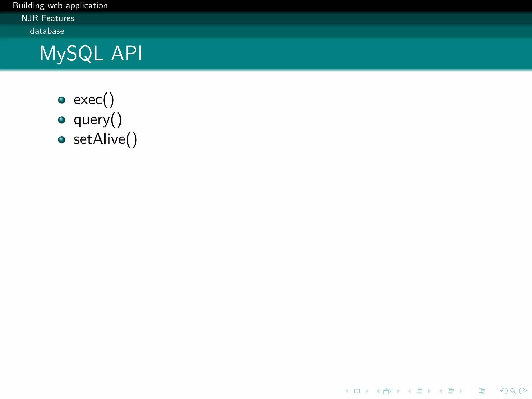Click the 'setAlive()' bullet text
Viewport: 532px width, 399px height.
tap(105, 139)
